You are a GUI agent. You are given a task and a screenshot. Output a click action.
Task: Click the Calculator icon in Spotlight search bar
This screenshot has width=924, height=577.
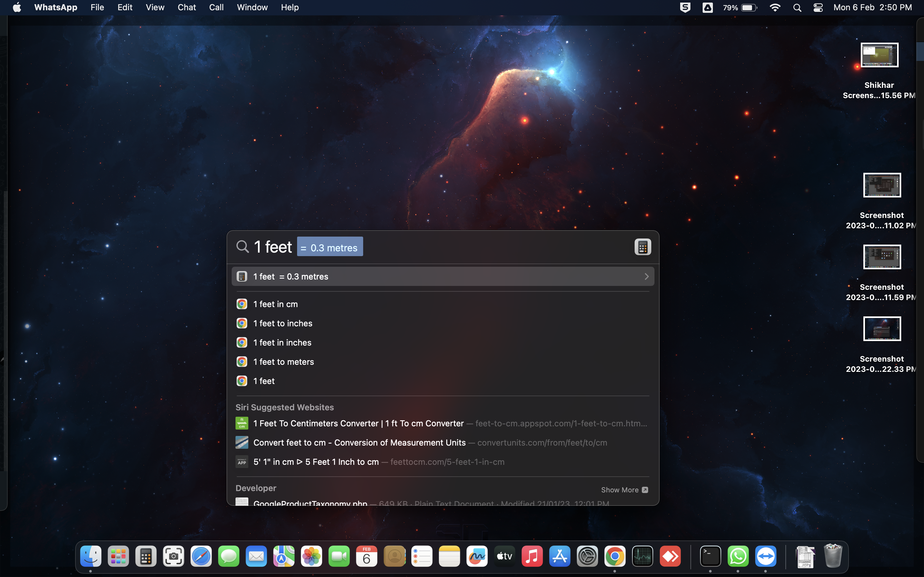click(x=643, y=247)
